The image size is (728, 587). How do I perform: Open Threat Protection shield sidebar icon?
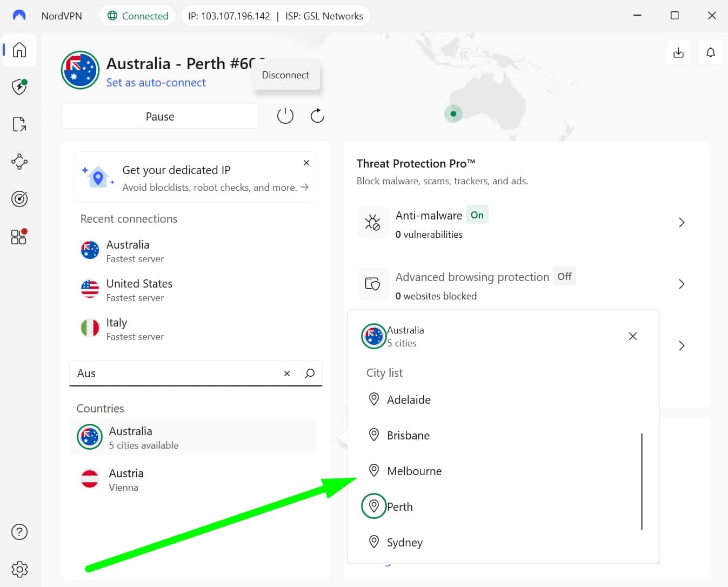click(19, 86)
